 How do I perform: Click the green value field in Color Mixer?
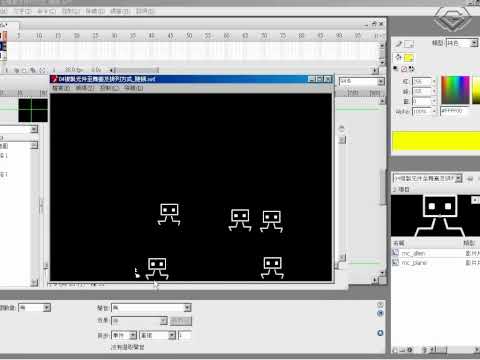(x=422, y=91)
